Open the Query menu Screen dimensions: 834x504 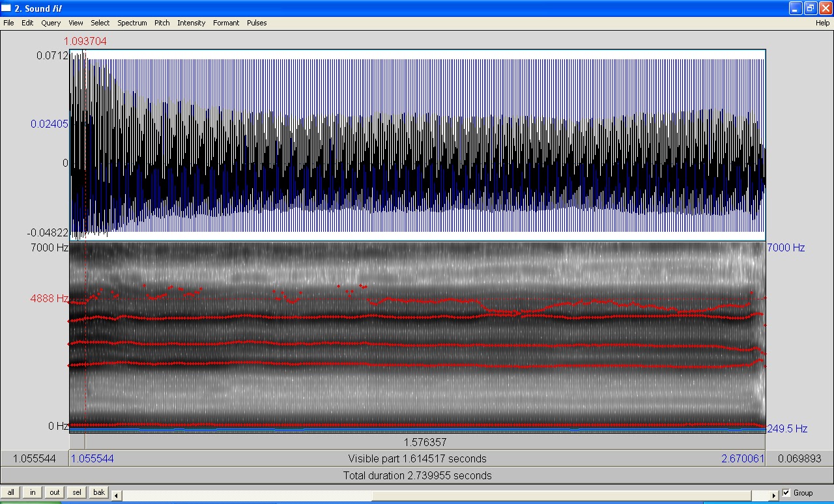[x=51, y=23]
